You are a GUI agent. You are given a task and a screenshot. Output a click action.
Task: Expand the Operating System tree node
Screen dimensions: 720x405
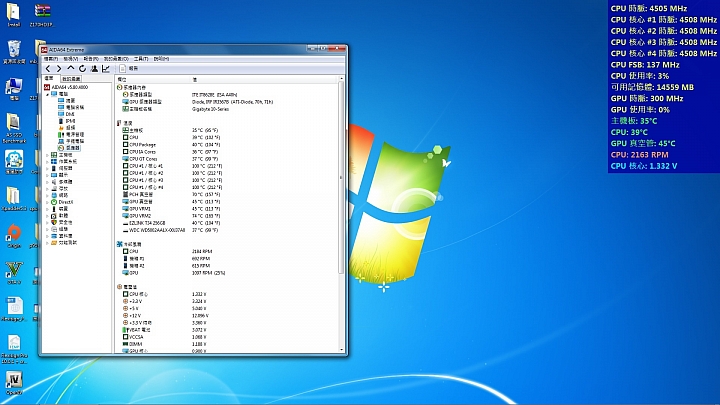(x=47, y=162)
